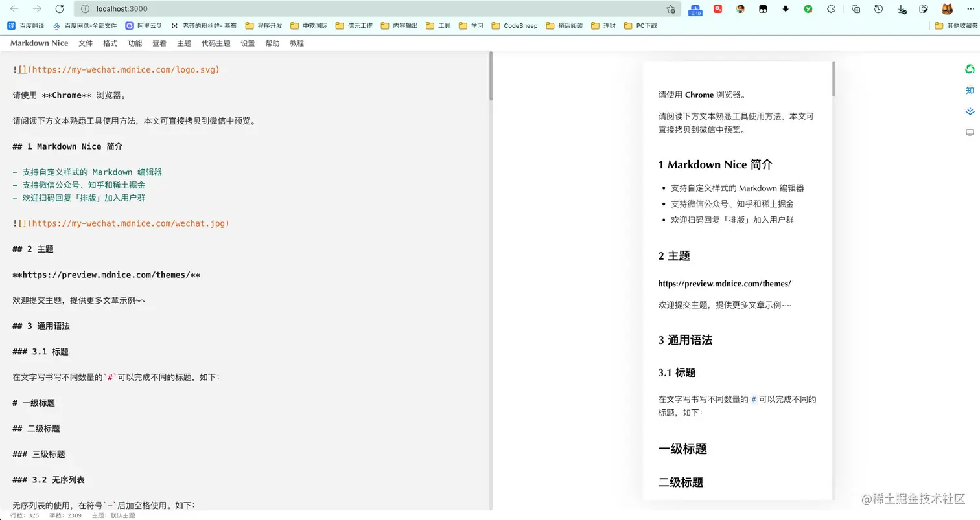Copy for Zhihu via the 知 icon
980x520 pixels.
point(970,91)
